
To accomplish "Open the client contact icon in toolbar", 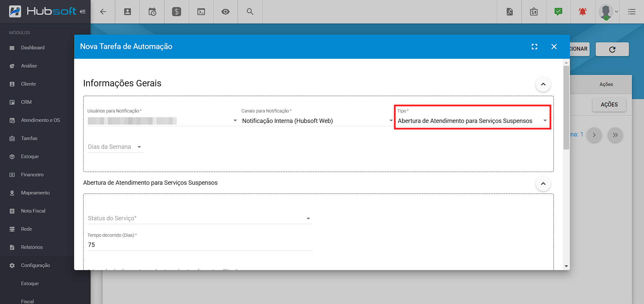I will click(x=127, y=12).
